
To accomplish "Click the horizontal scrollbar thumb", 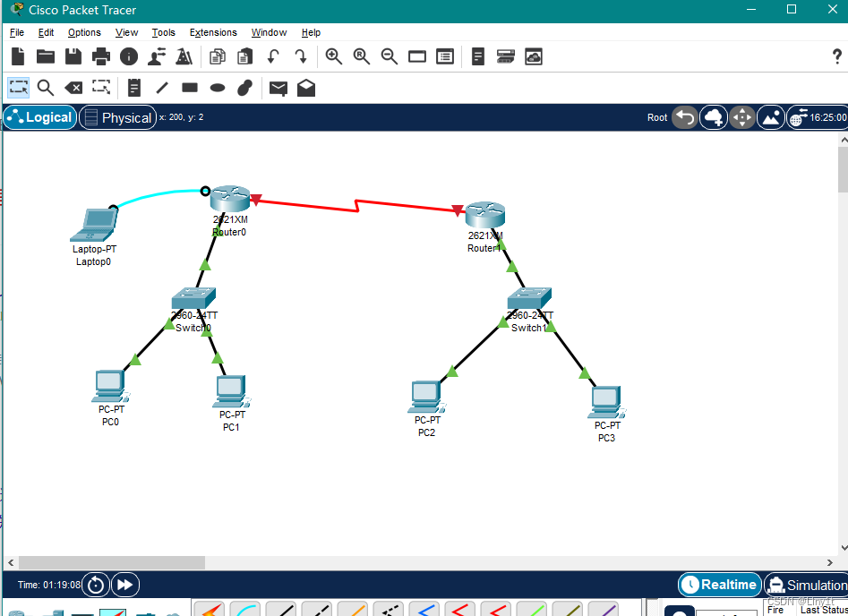I will pos(111,562).
